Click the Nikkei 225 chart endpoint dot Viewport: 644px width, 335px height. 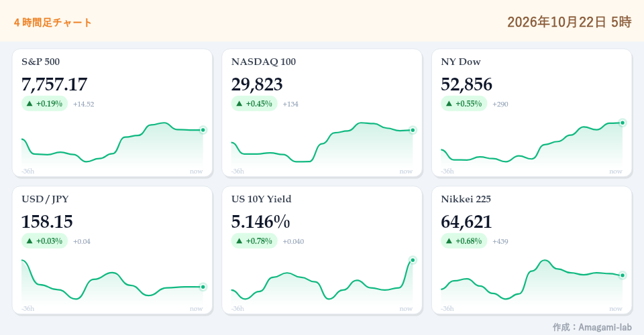coord(623,275)
